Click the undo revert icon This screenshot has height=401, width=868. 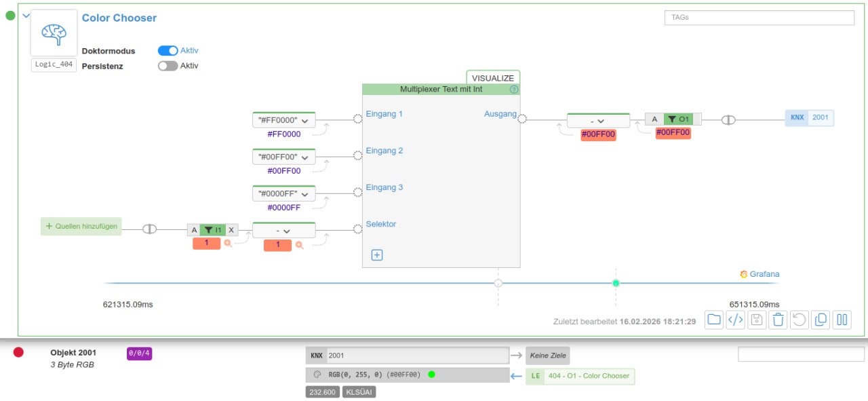[x=800, y=320]
